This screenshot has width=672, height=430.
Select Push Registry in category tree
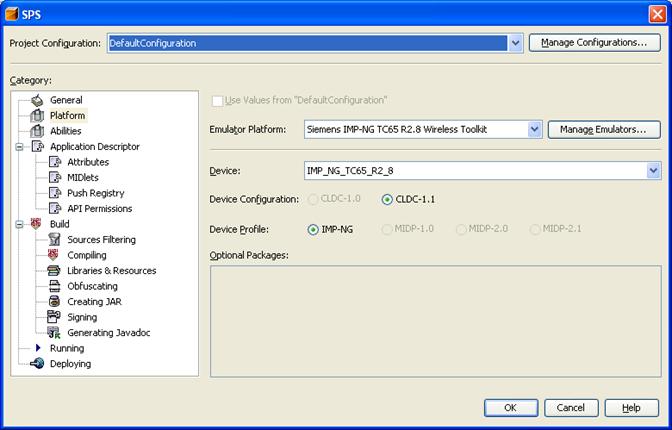coord(95,193)
